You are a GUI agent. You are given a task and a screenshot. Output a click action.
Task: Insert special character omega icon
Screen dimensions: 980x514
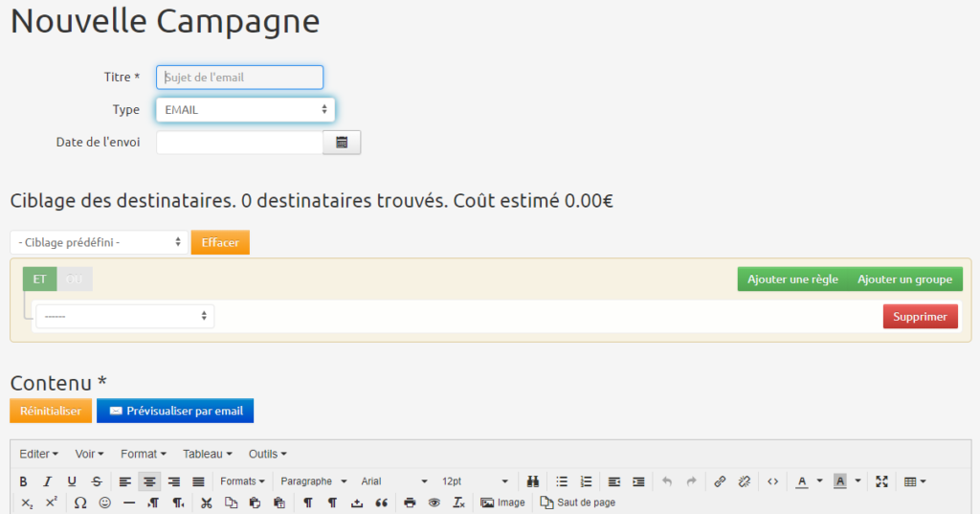(80, 503)
